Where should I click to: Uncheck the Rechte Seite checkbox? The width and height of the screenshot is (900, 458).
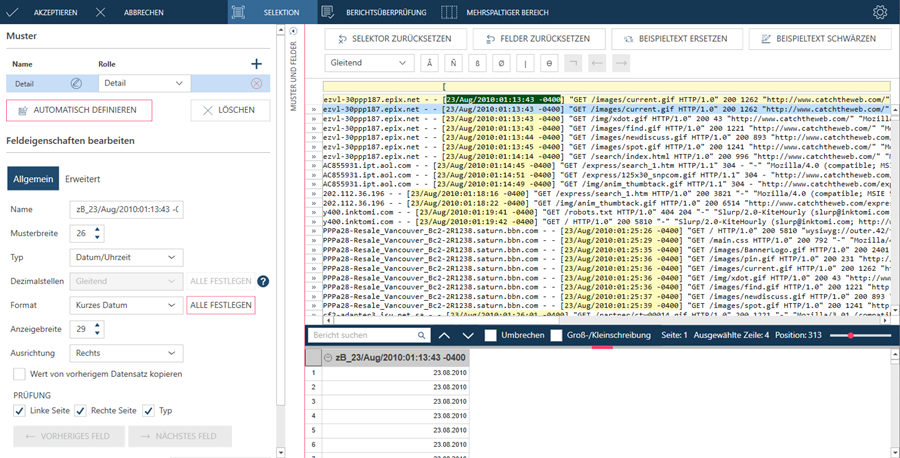[80, 410]
